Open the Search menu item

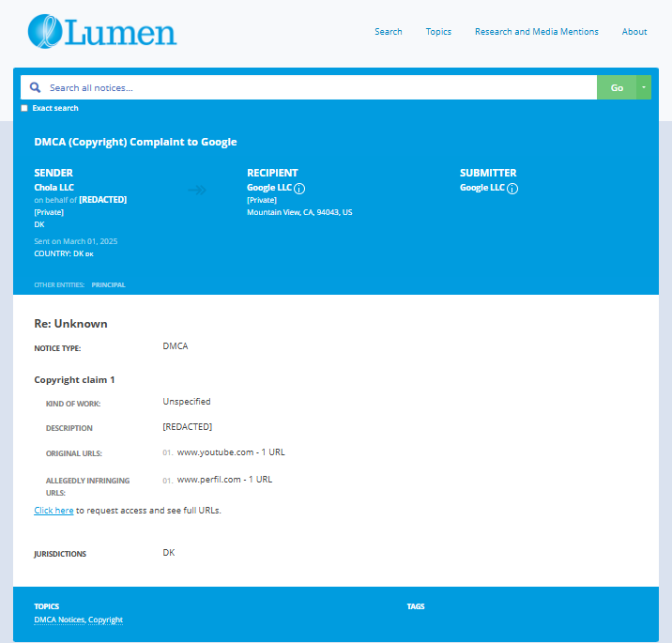(x=389, y=32)
